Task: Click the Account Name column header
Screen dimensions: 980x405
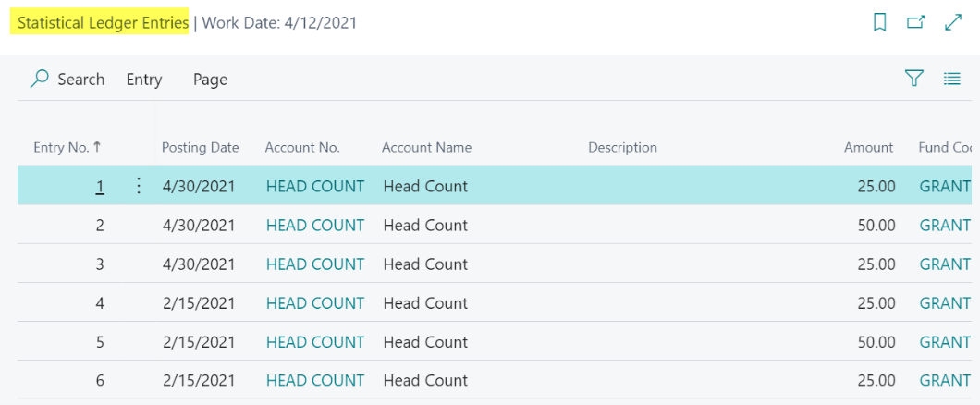Action: click(x=426, y=147)
